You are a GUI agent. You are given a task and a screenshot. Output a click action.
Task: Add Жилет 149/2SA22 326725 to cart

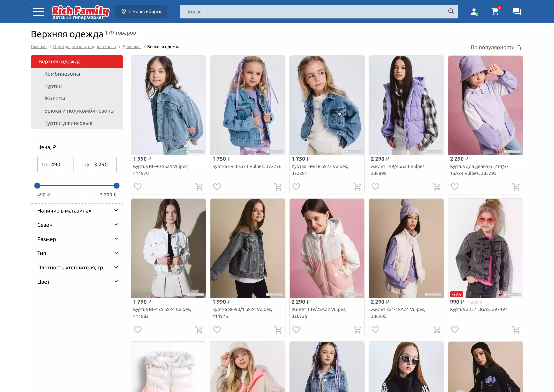[357, 330]
